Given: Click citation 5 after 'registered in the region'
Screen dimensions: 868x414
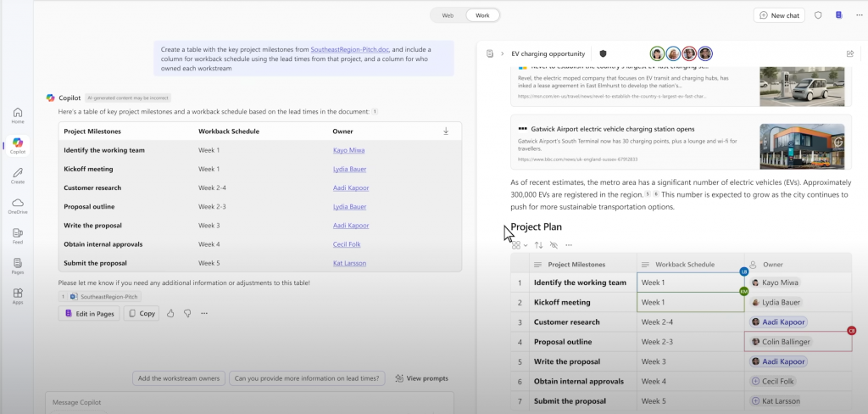Looking at the screenshot, I should [647, 194].
